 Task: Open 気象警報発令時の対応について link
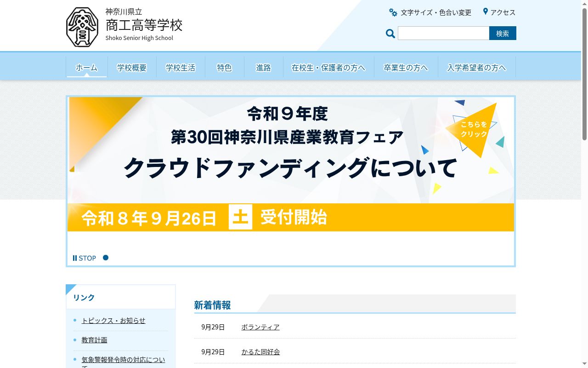124,362
